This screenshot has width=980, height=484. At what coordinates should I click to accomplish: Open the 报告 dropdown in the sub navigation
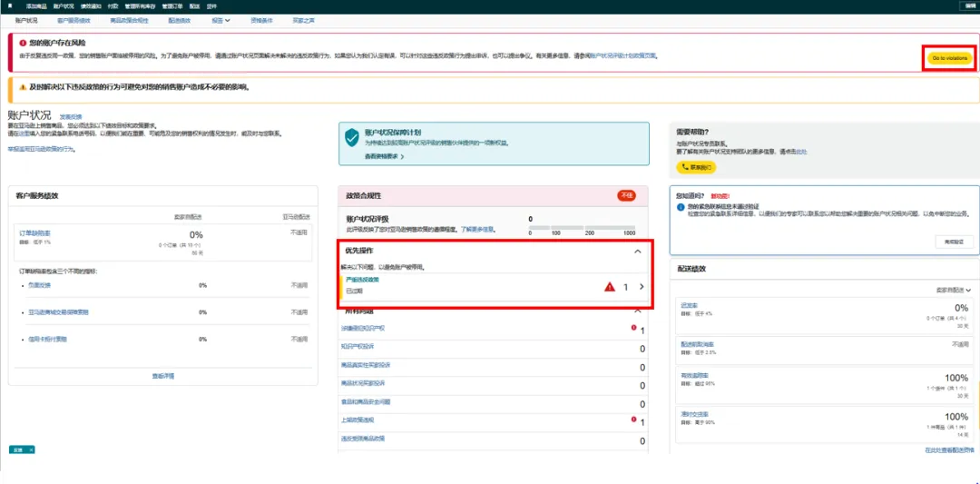(220, 19)
